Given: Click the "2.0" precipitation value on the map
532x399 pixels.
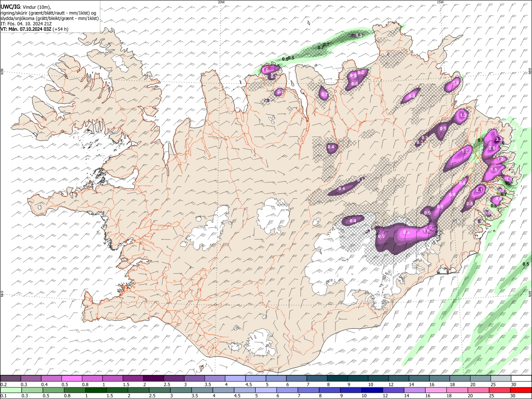Looking at the screenshot, I should coord(493,148).
